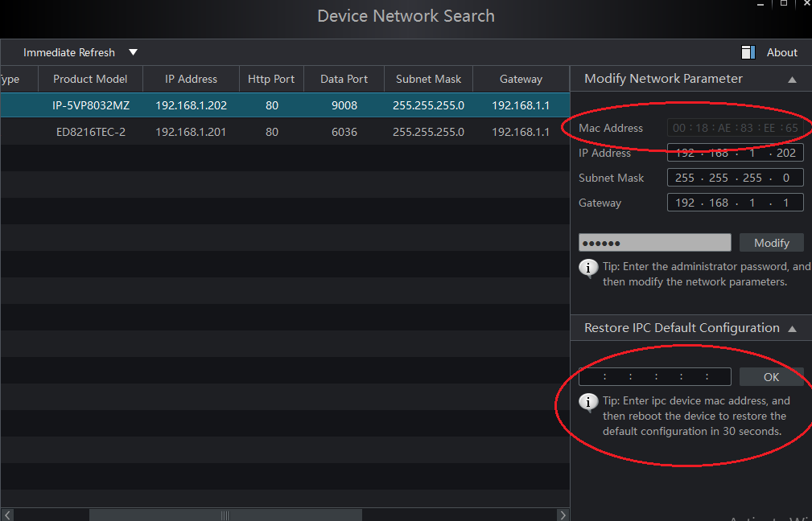Click the Modify button

pyautogui.click(x=771, y=243)
